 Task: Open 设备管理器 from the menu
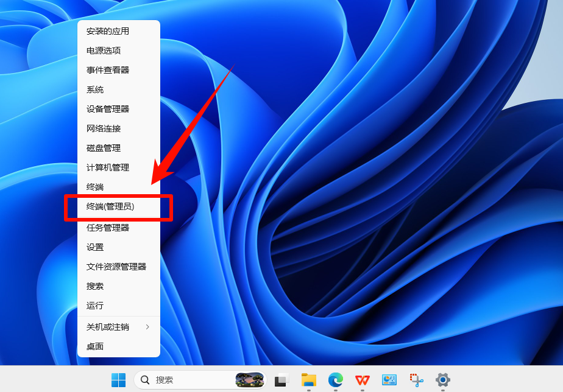point(119,109)
